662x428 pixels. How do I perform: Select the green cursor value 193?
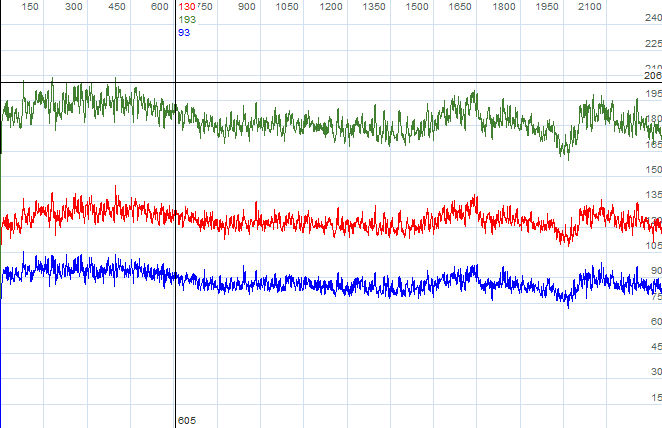point(186,20)
